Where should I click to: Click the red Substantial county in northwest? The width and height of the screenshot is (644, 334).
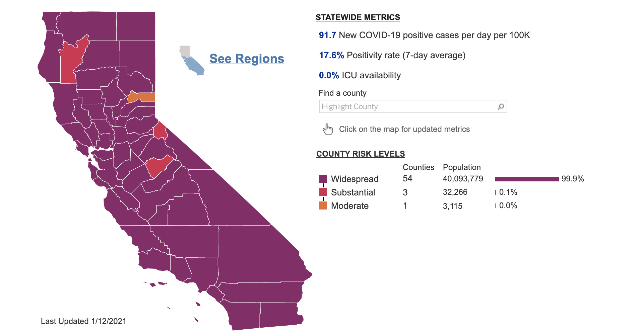(71, 62)
